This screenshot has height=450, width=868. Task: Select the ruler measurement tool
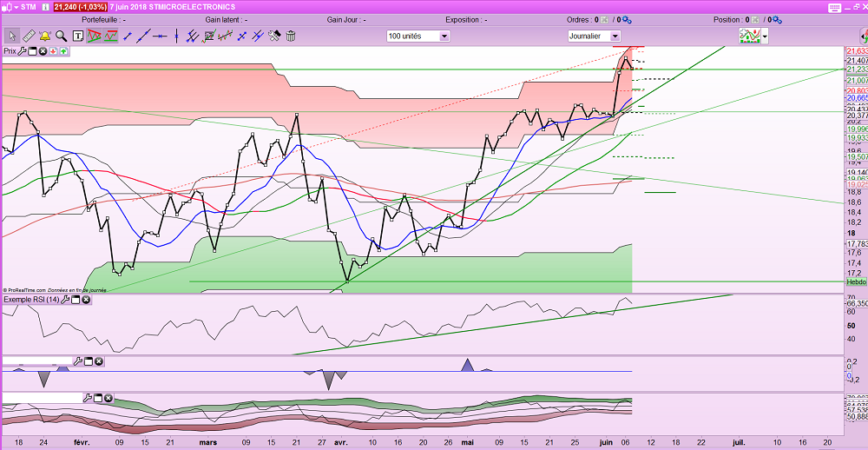(x=29, y=36)
